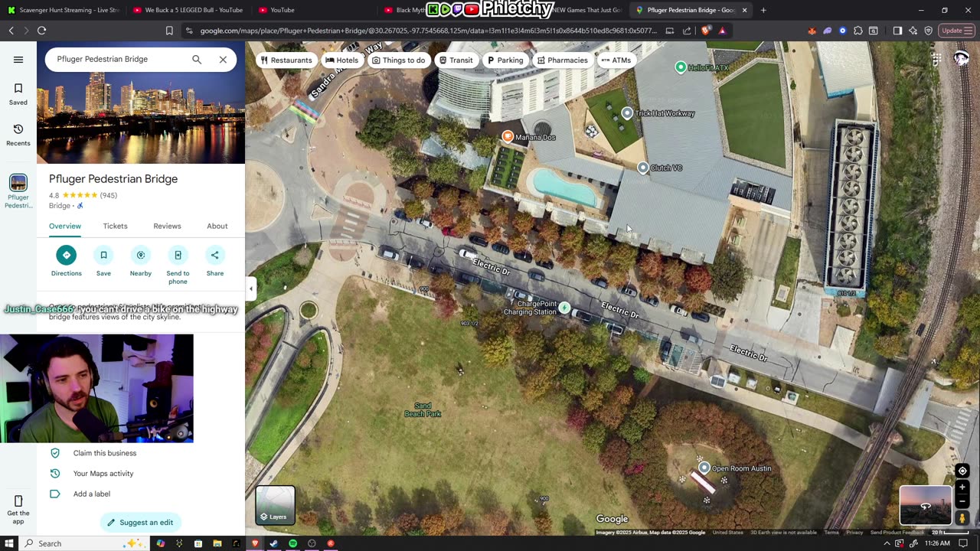This screenshot has height=551, width=980.
Task: Click Claim this business
Action: click(105, 453)
